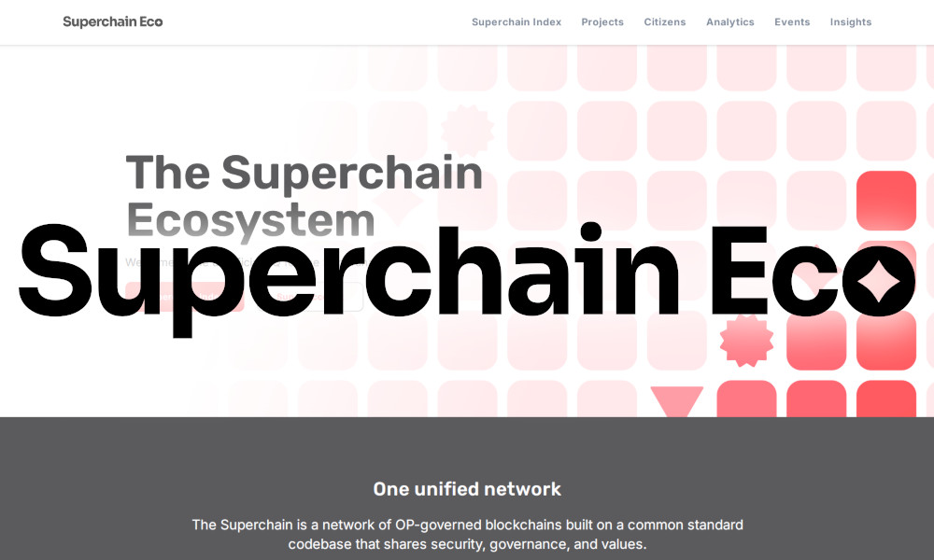Select the pale starburst shape near the grid top
The width and height of the screenshot is (934, 560).
pyautogui.click(x=467, y=131)
